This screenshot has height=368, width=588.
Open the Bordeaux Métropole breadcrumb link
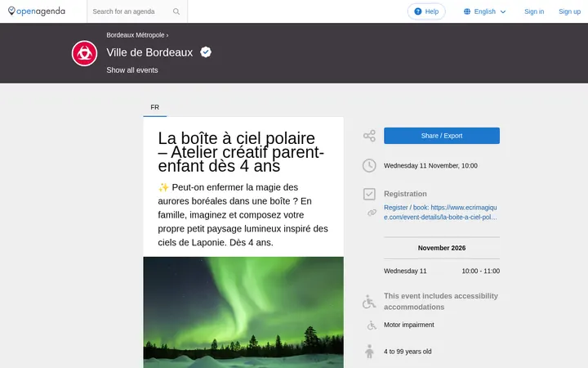(x=136, y=35)
